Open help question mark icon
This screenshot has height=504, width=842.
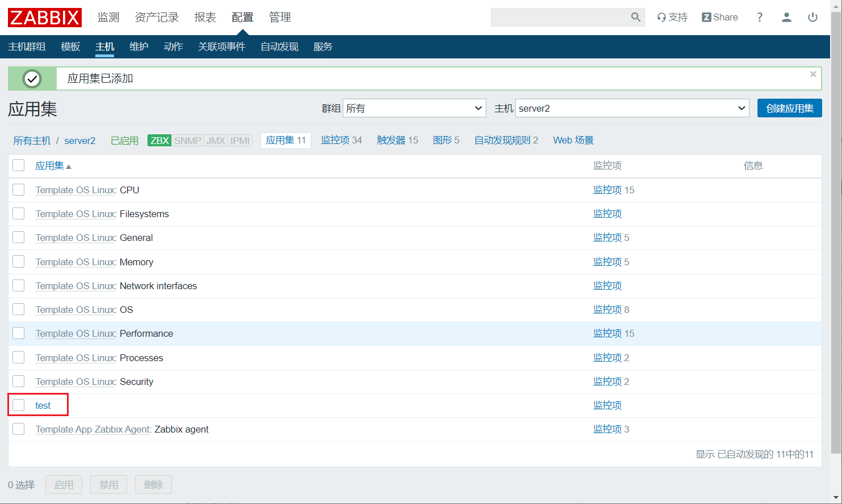click(760, 18)
